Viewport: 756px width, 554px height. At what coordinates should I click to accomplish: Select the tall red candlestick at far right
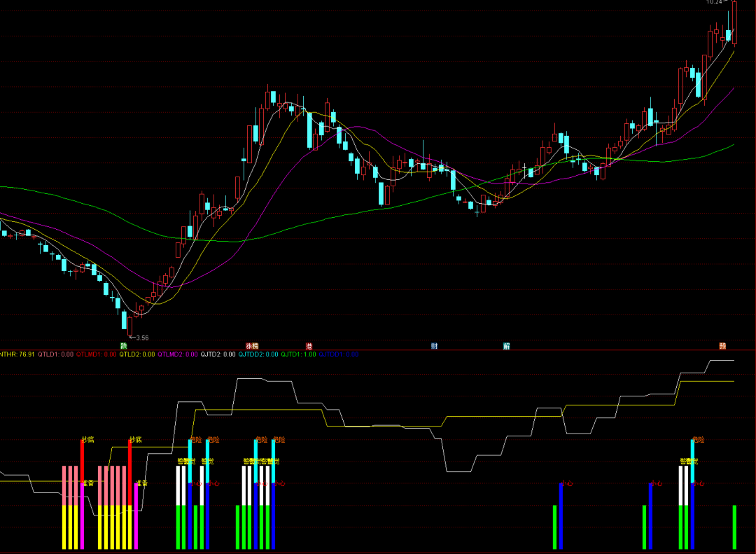click(x=734, y=23)
